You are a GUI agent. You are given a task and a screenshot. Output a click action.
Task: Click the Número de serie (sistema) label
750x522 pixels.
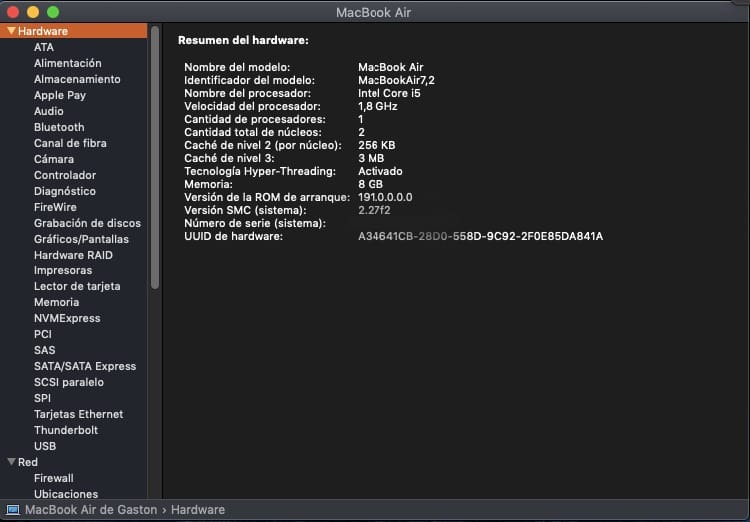click(255, 223)
